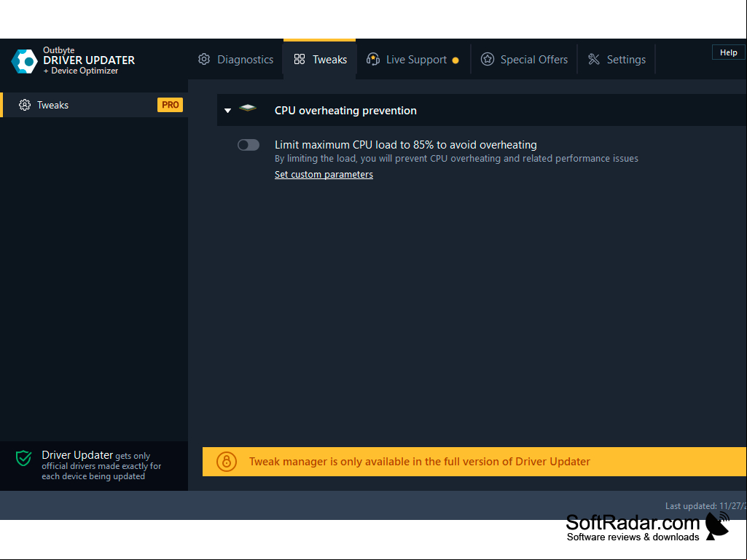Click the Tweaks grid icon in tab bar

(300, 59)
